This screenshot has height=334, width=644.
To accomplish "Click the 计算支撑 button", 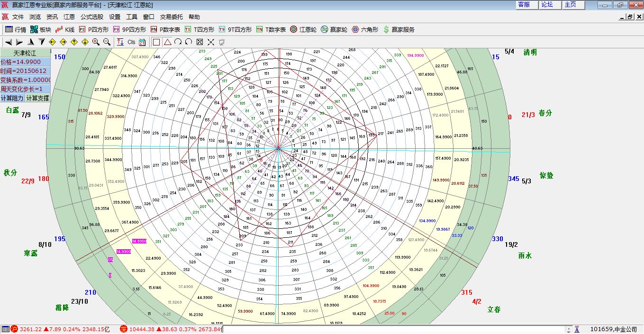I will [x=37, y=98].
